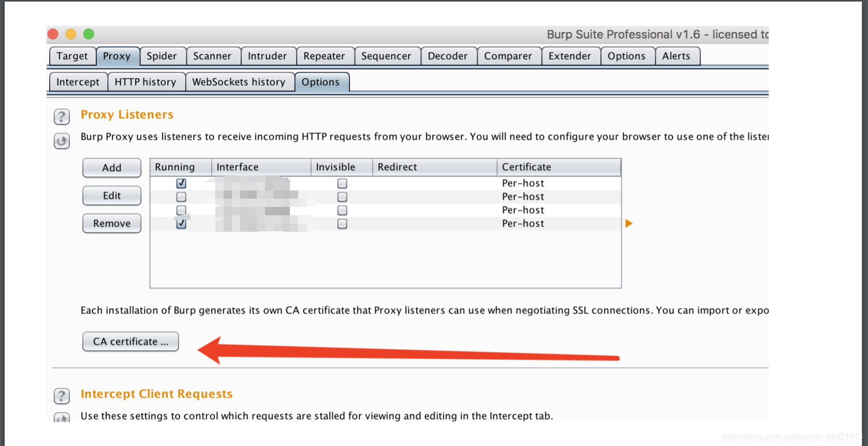The image size is (868, 446).
Task: Click the Proxy Listeners restore defaults icon
Action: pyautogui.click(x=62, y=141)
